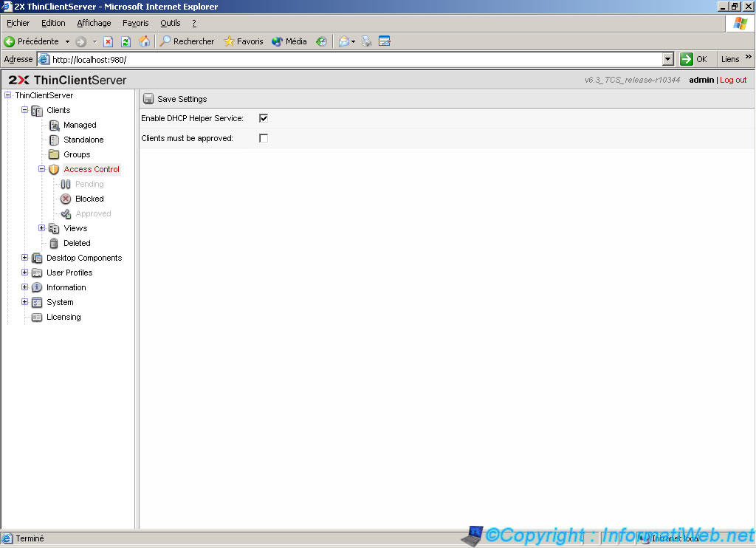The width and height of the screenshot is (756, 548).
Task: Click the Desktop Components icon
Action: pos(37,258)
